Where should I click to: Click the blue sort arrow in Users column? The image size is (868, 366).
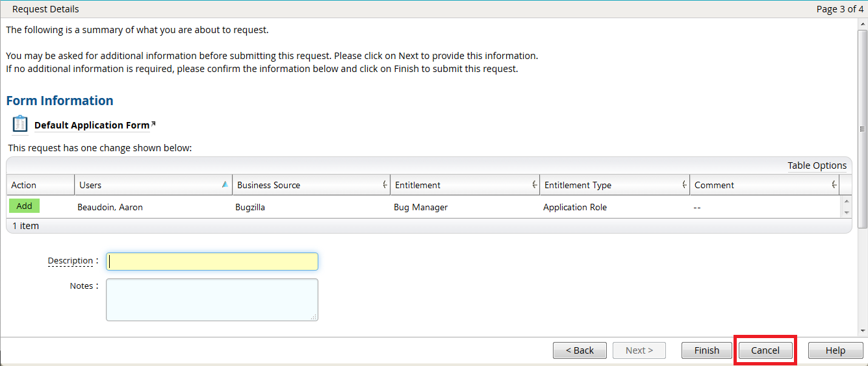pyautogui.click(x=225, y=185)
